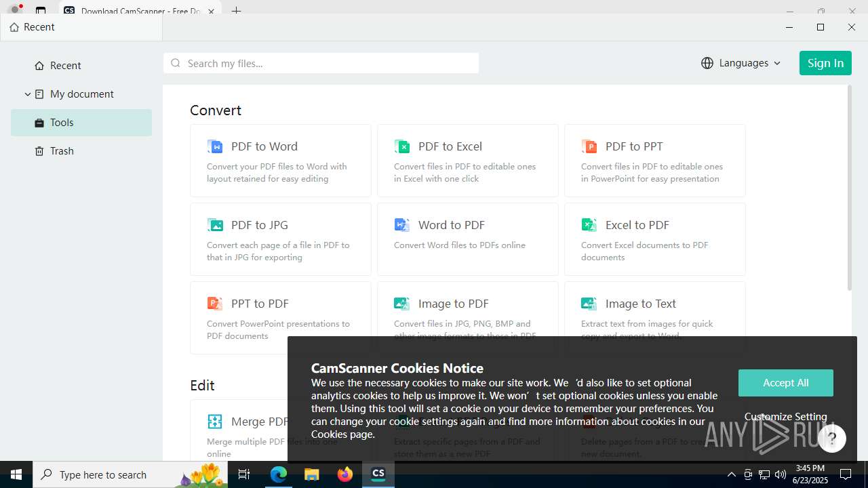This screenshot has width=868, height=488.
Task: Click the Edit section heading
Action: (x=202, y=386)
